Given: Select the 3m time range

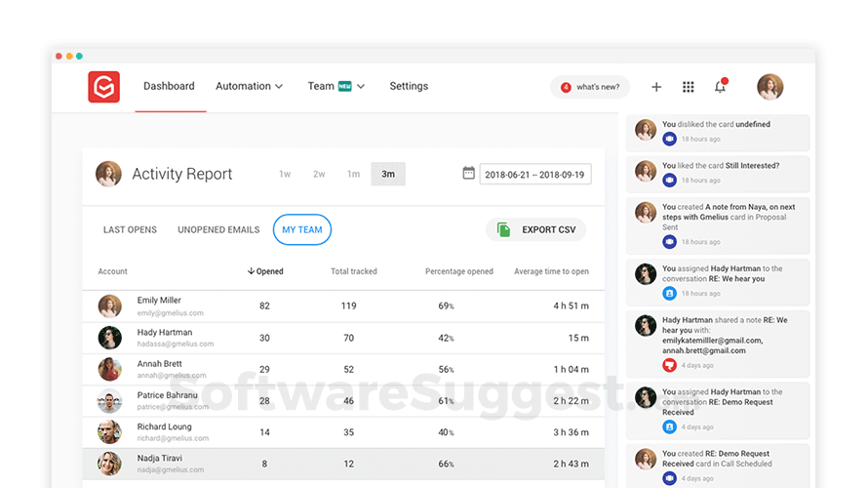Looking at the screenshot, I should pyautogui.click(x=388, y=174).
